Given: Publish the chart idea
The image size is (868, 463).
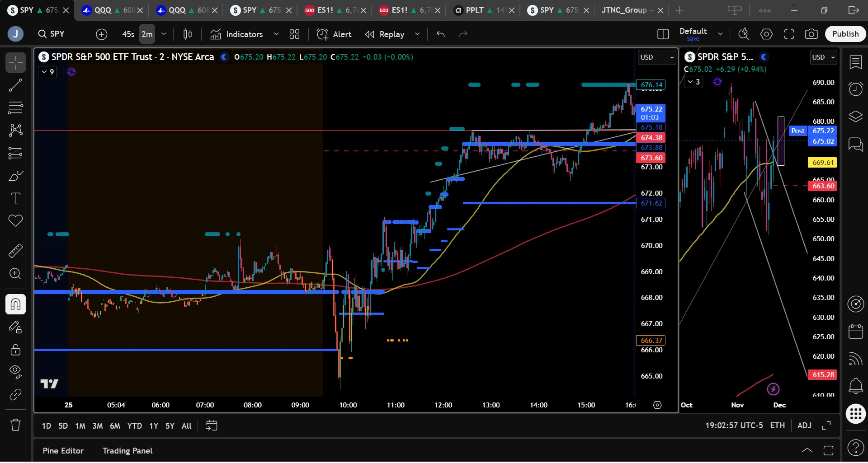Looking at the screenshot, I should coord(845,34).
